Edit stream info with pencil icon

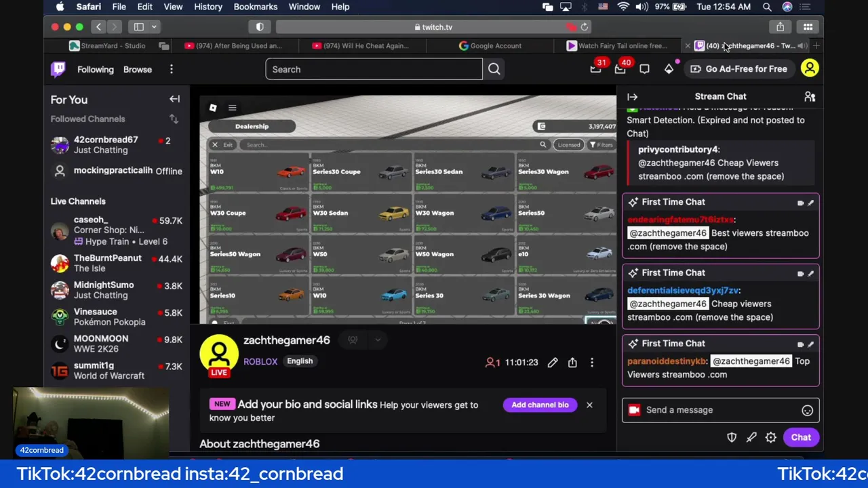(553, 363)
